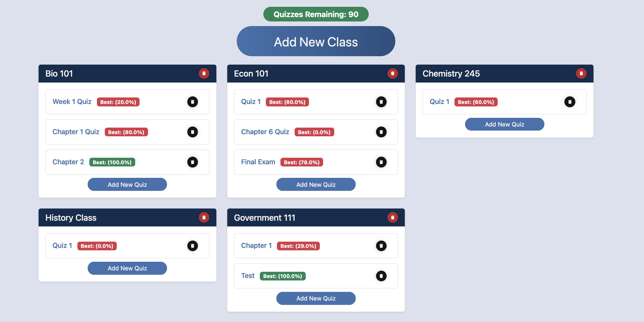The width and height of the screenshot is (644, 322).
Task: Click Add New Quiz in Bio 101
Action: pos(127,184)
